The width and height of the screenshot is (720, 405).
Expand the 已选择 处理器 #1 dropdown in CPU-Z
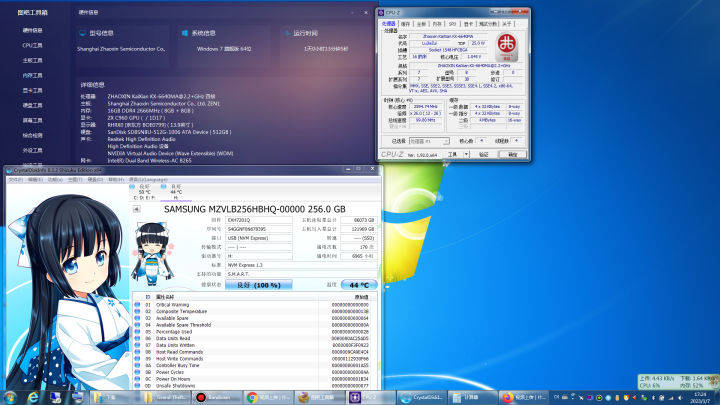(429, 141)
